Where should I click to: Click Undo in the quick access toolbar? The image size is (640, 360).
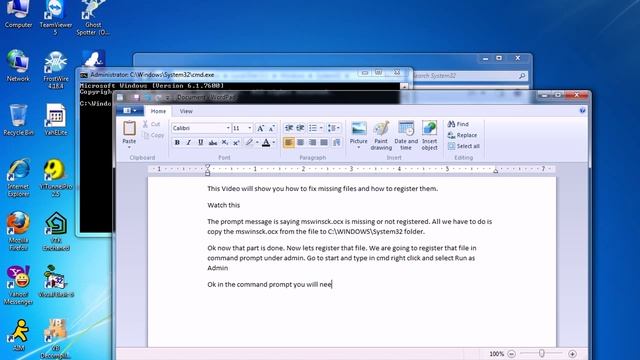tap(147, 98)
